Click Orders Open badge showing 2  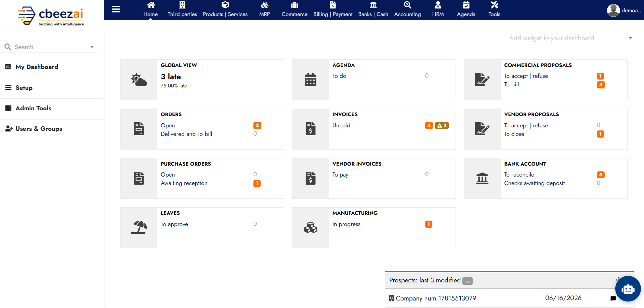tap(257, 125)
